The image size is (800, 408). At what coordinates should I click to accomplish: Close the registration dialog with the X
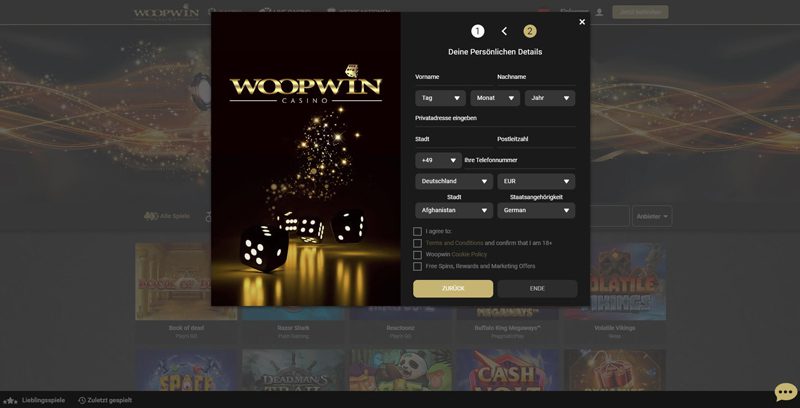(x=582, y=22)
